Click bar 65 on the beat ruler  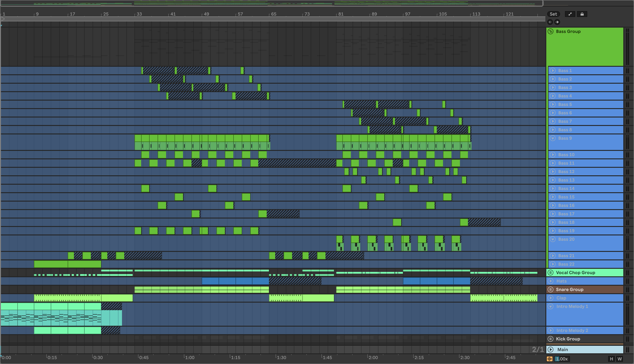tap(274, 14)
